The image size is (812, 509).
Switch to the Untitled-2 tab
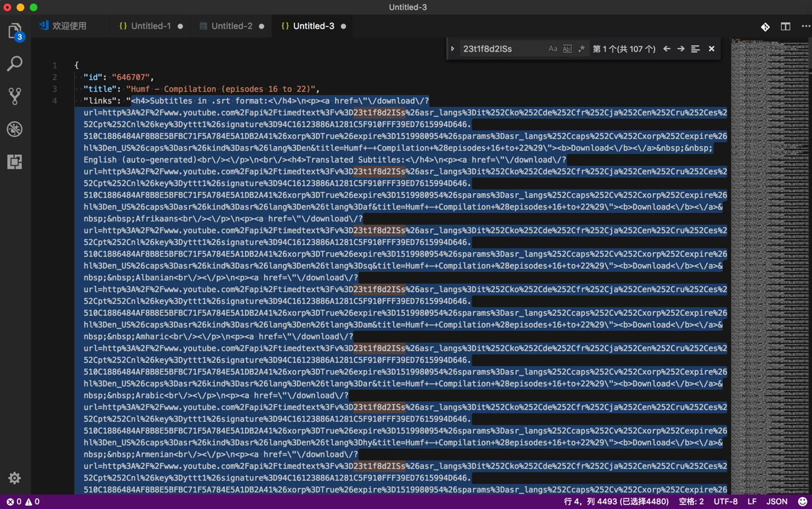(231, 26)
